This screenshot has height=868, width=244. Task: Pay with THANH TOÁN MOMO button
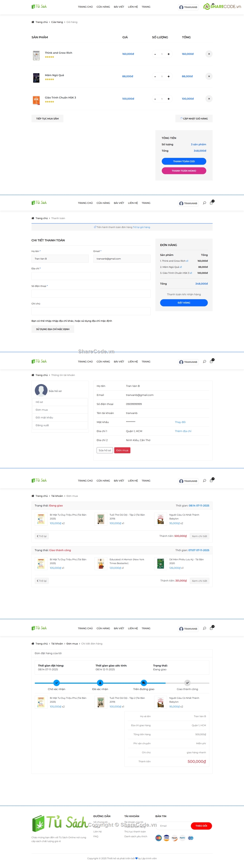[x=184, y=171]
